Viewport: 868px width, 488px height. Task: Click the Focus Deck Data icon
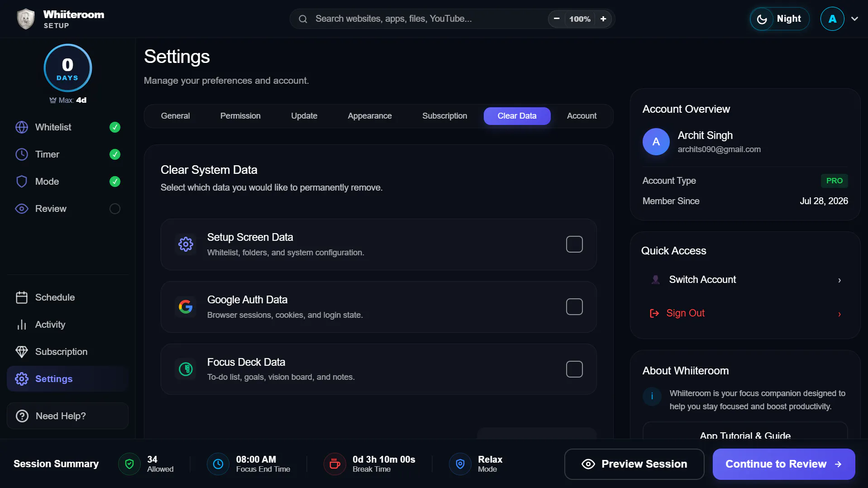click(186, 369)
